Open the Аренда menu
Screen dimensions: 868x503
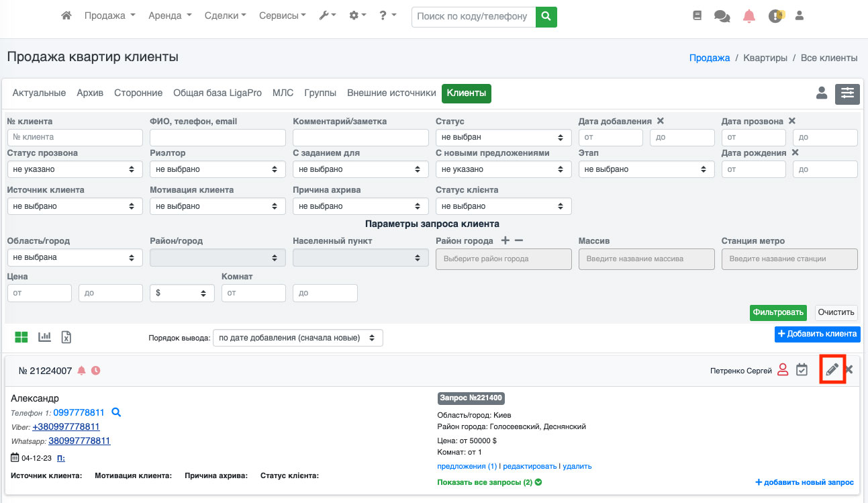tap(170, 15)
